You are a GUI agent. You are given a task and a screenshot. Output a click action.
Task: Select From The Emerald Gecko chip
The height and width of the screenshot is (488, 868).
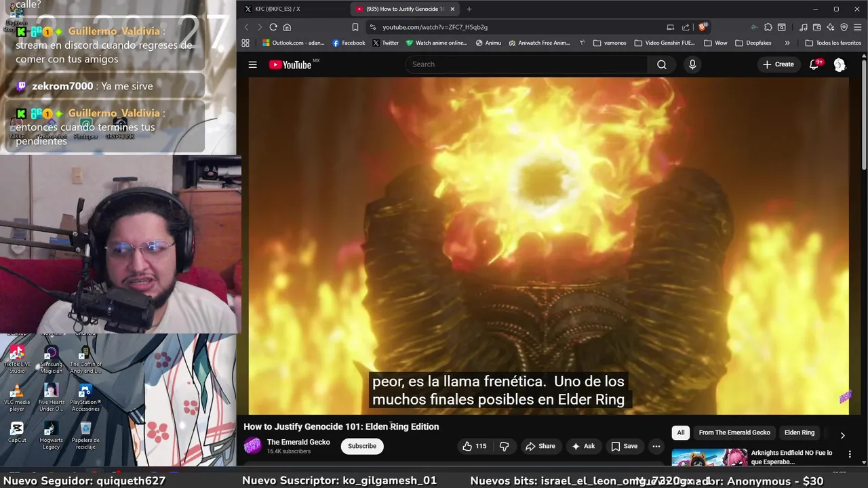(x=734, y=432)
